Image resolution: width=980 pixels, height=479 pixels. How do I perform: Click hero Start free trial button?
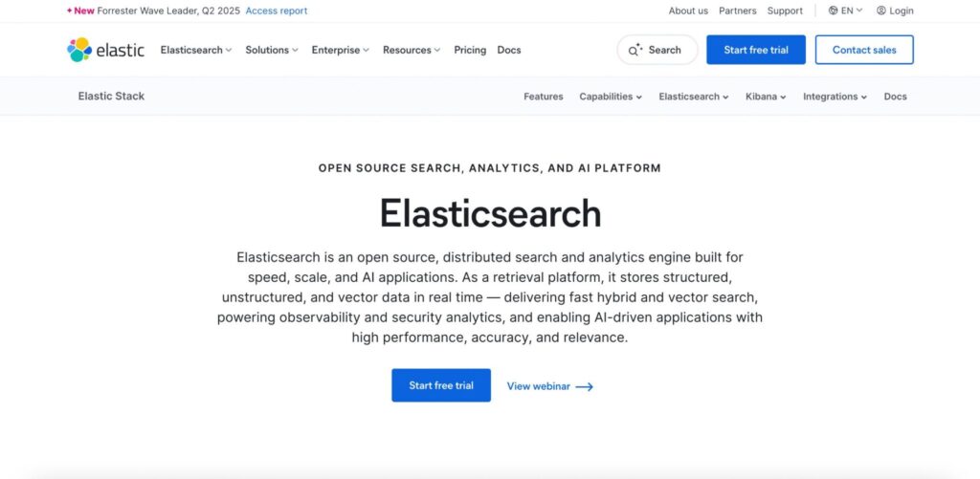[441, 385]
